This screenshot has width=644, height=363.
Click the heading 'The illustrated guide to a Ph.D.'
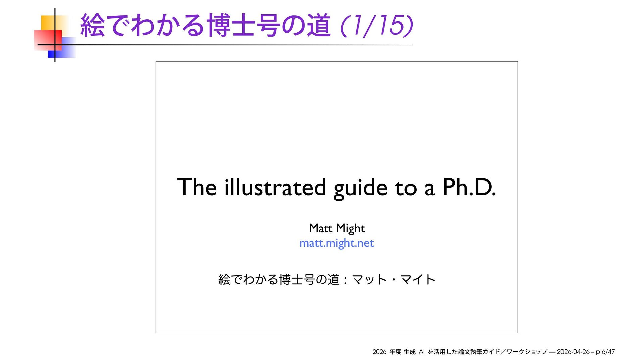[x=336, y=187]
